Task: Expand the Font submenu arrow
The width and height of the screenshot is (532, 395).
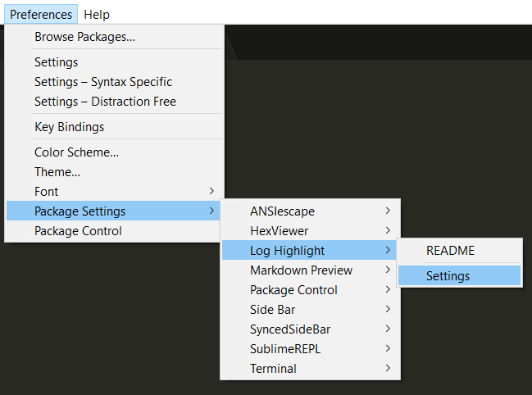Action: [x=211, y=191]
